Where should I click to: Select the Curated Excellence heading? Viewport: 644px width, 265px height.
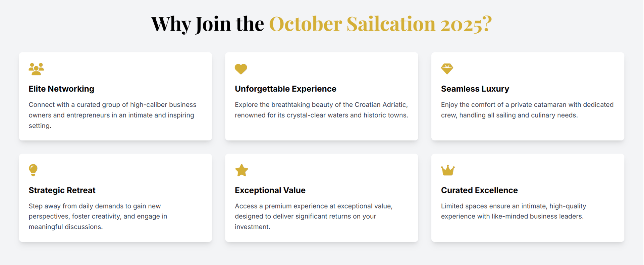[479, 190]
